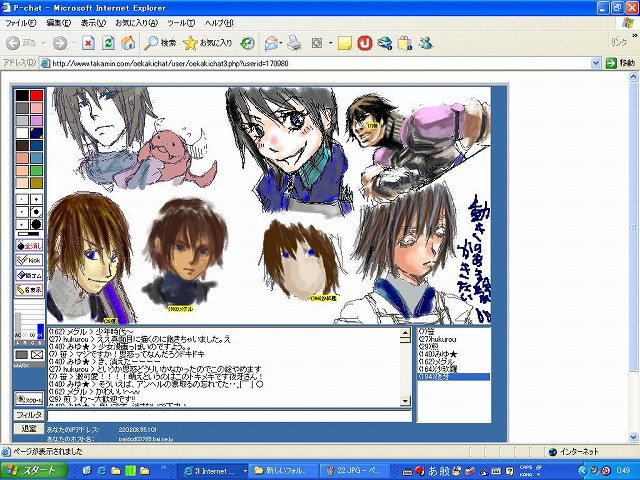Image resolution: width=640 pixels, height=480 pixels.
Task: Click the IE Forward arrow button
Action: coord(60,43)
